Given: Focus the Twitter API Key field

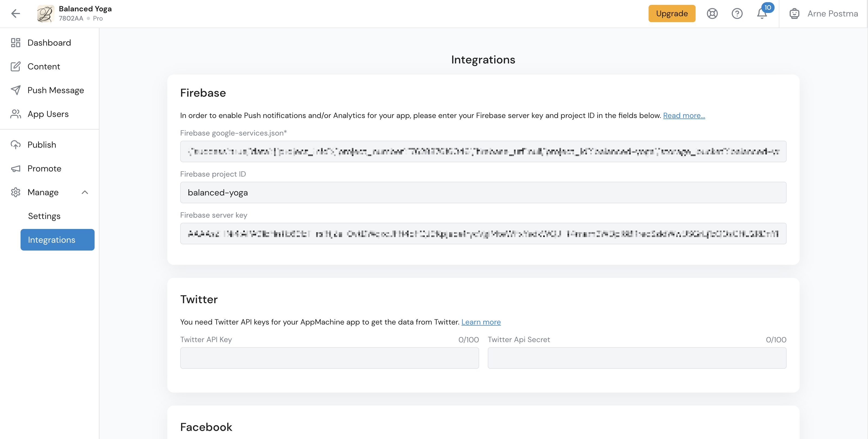Looking at the screenshot, I should click(329, 358).
